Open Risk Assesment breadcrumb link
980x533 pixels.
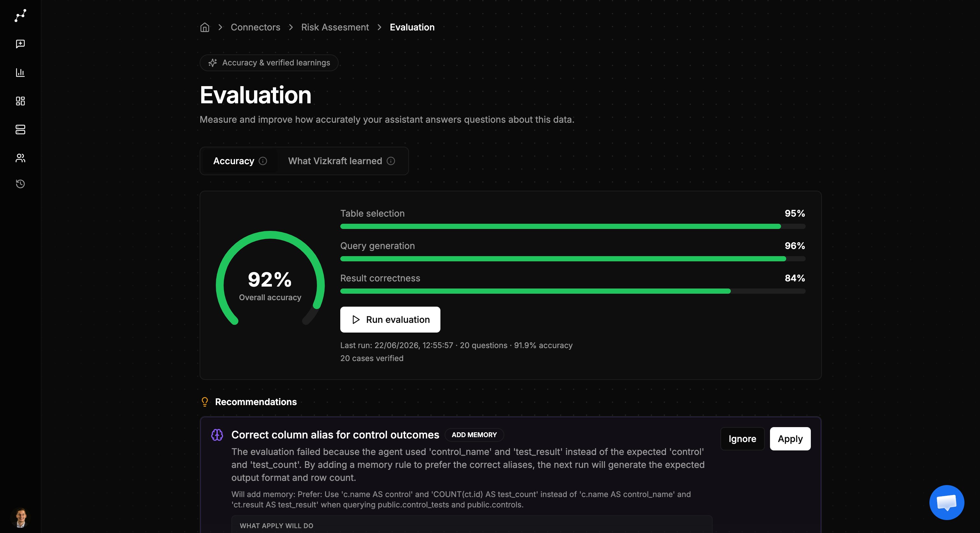point(335,28)
